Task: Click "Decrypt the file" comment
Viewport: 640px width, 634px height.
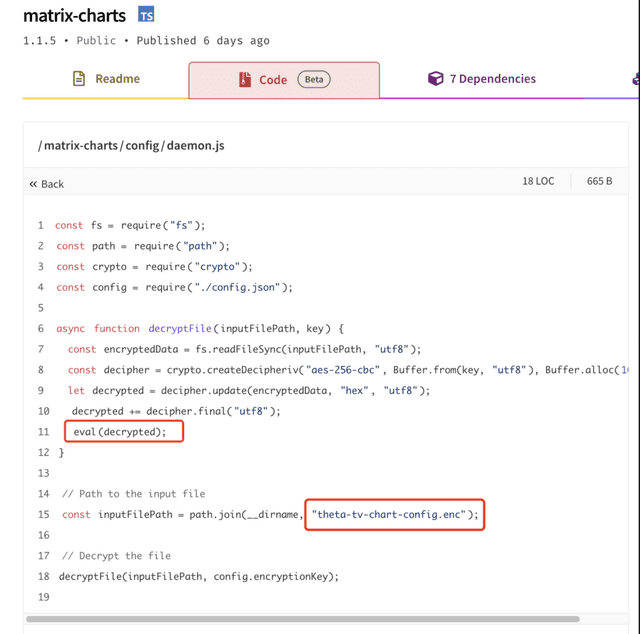Action: coord(116,556)
